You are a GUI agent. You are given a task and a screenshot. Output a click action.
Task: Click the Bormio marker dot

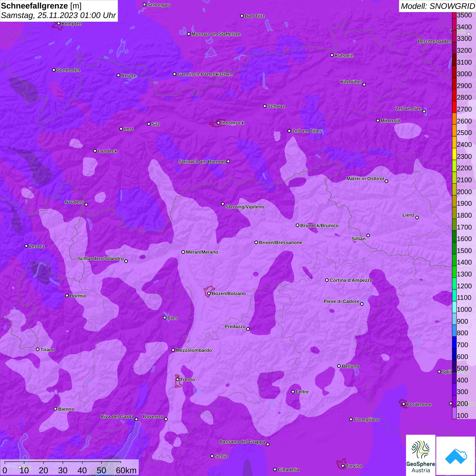click(x=67, y=295)
